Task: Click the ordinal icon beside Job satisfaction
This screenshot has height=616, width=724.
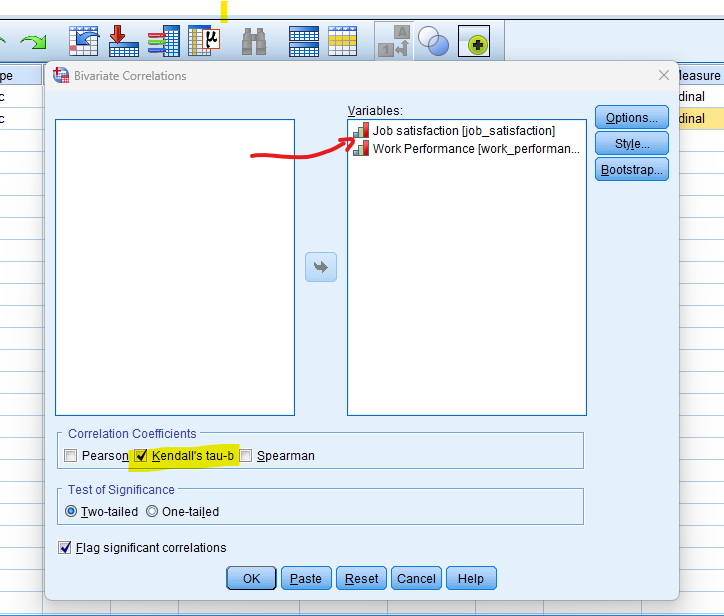Action: pos(361,130)
